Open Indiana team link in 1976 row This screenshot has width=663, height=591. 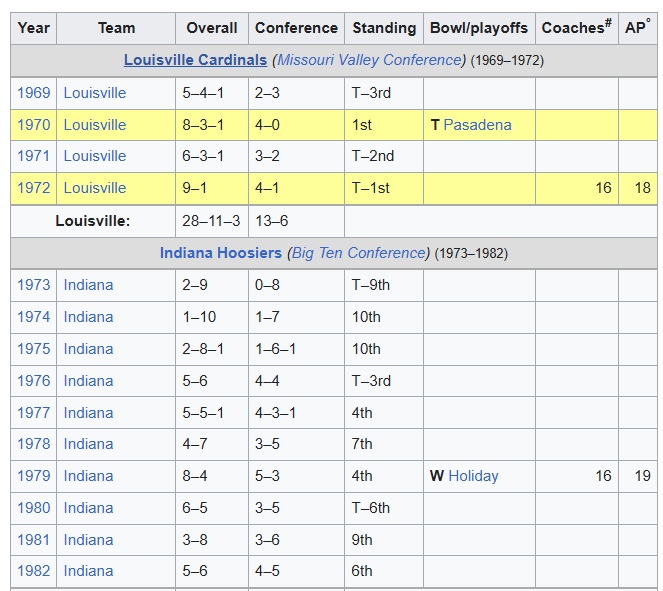[x=88, y=380]
